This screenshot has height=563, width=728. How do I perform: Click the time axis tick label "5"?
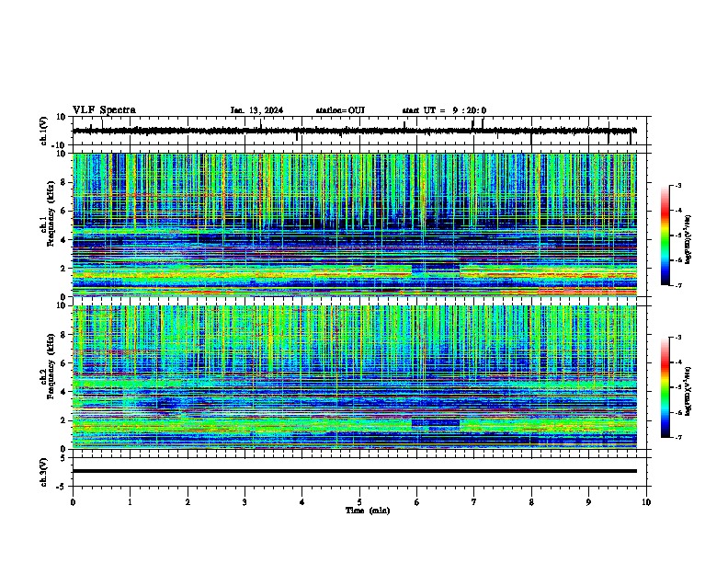[x=359, y=502]
